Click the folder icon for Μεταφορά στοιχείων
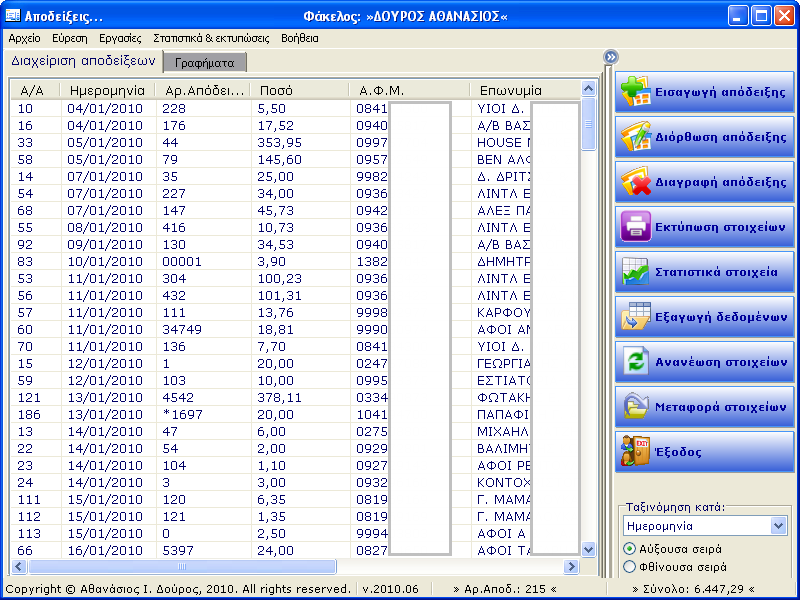The width and height of the screenshot is (800, 600). tap(636, 407)
